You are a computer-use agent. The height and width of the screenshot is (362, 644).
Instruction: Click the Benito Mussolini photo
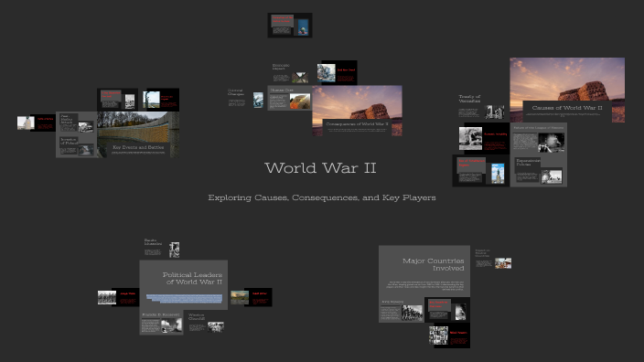pos(174,250)
